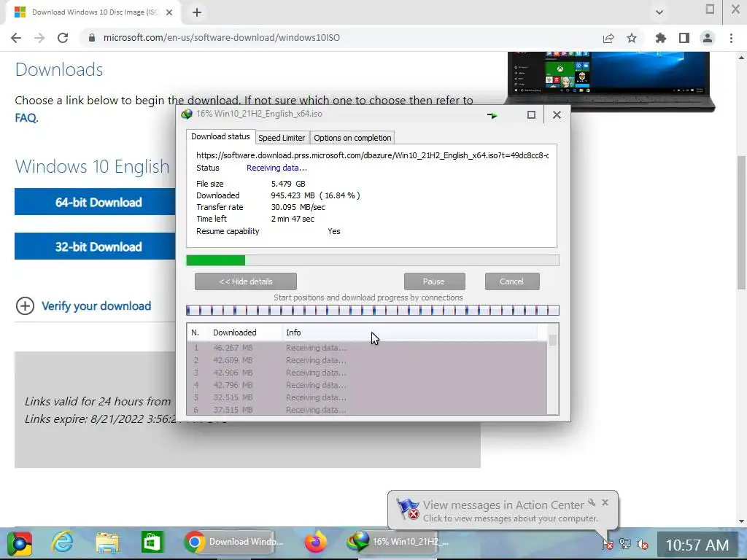Select connection row with 42.906 MB
This screenshot has width=747, height=560.
coord(368,373)
